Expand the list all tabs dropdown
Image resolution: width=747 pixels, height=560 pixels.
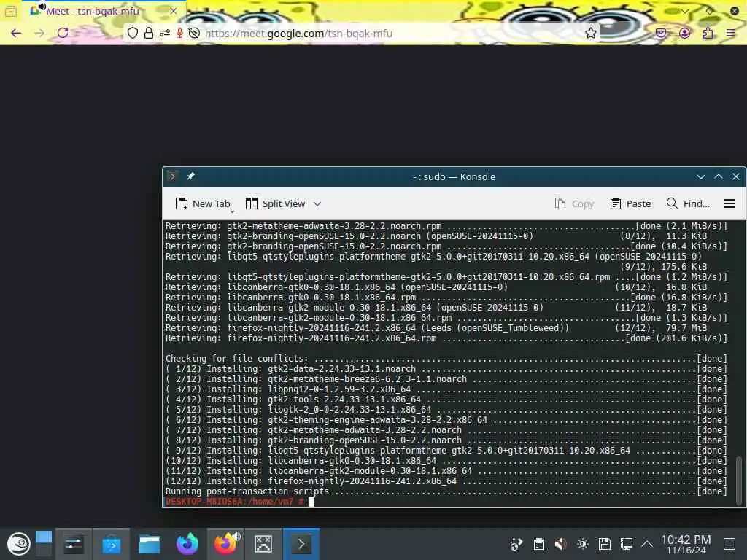[x=684, y=11]
